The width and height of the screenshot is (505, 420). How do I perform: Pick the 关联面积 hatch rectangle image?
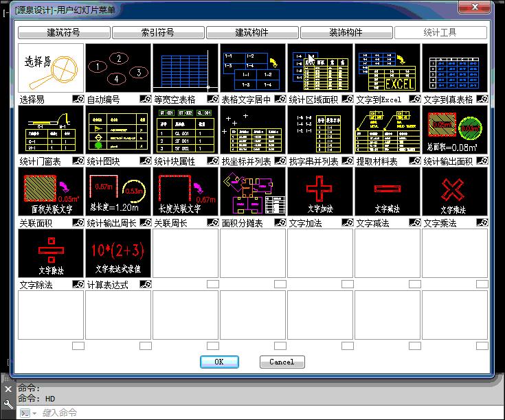(x=51, y=191)
